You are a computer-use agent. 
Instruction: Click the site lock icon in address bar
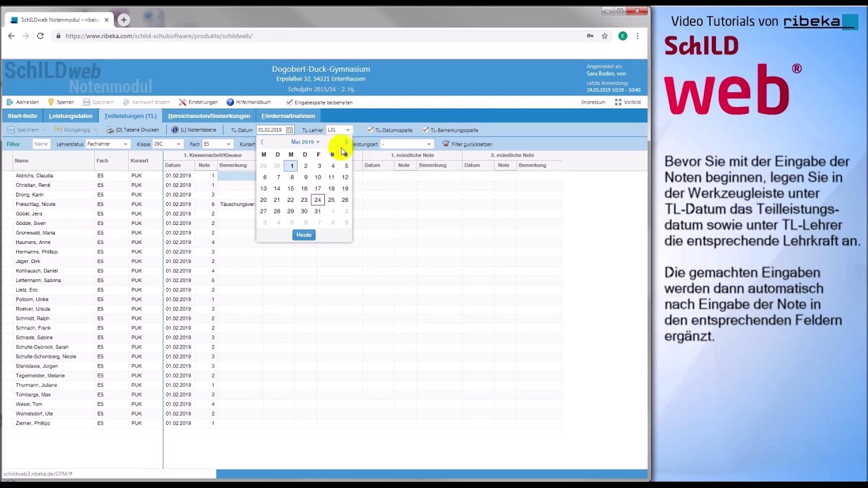(x=58, y=36)
